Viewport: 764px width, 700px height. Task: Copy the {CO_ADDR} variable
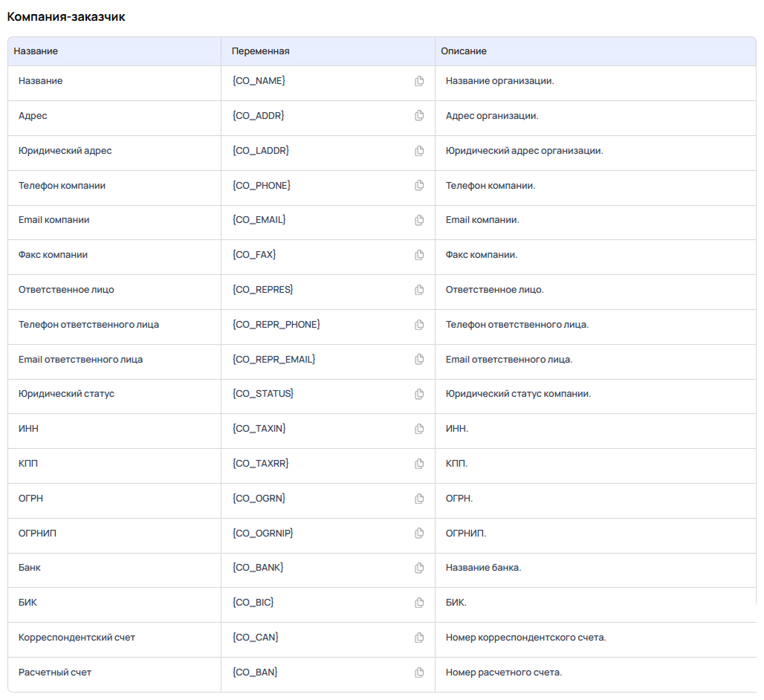click(x=419, y=116)
